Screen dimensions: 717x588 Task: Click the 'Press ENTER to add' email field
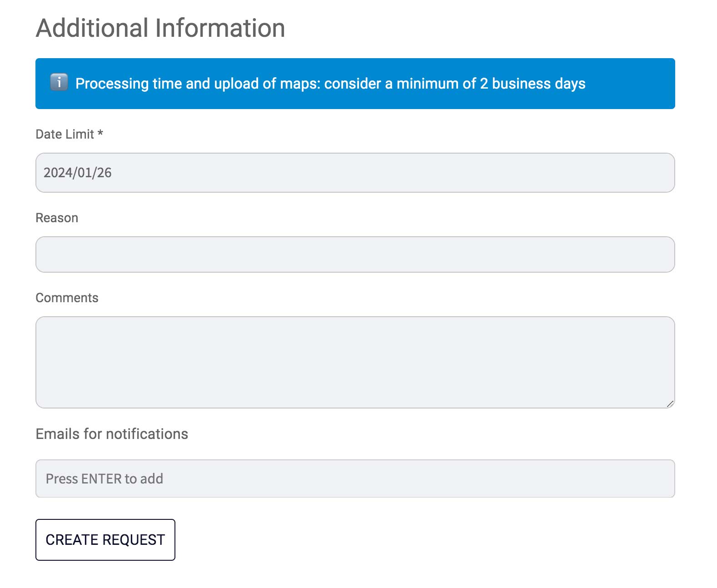pyautogui.click(x=354, y=478)
